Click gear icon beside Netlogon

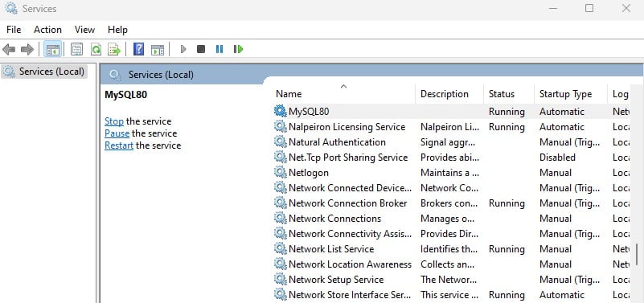(x=280, y=172)
